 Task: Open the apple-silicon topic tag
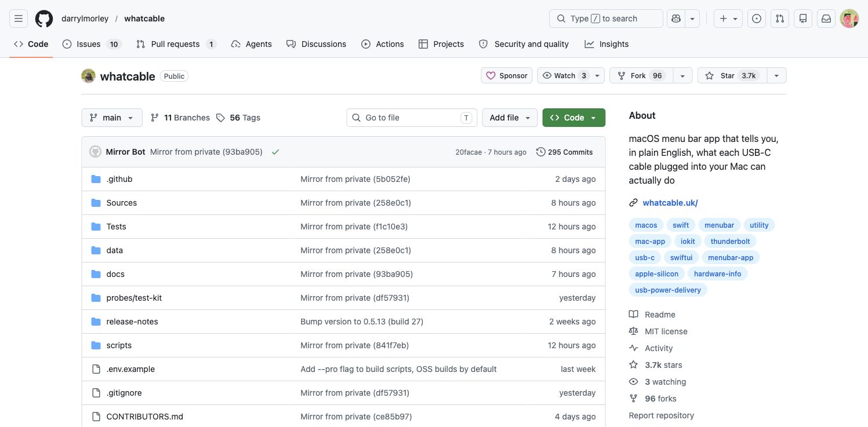point(657,274)
